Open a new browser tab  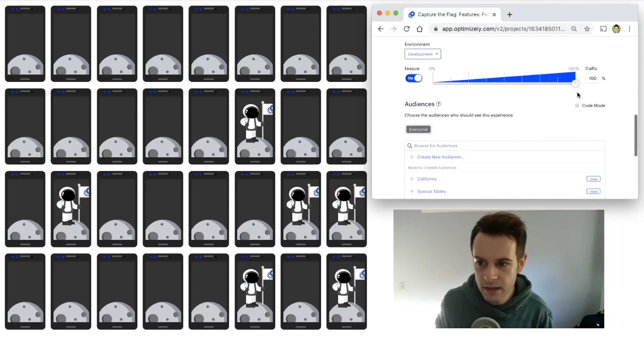pyautogui.click(x=509, y=15)
